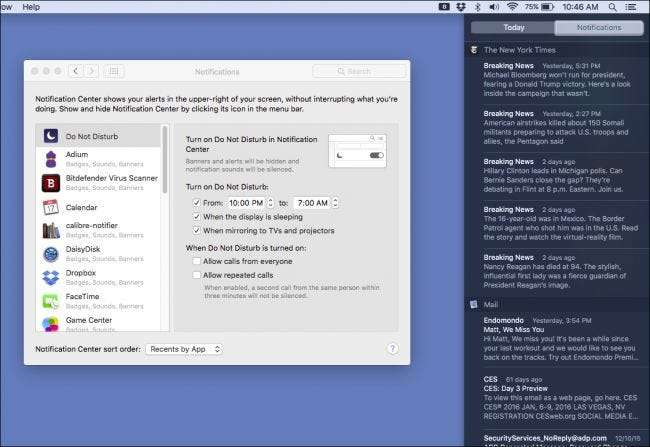Screen dimensions: 650x447
Task: Open the Bluetooth menu bar icon
Action: pyautogui.click(x=478, y=7)
